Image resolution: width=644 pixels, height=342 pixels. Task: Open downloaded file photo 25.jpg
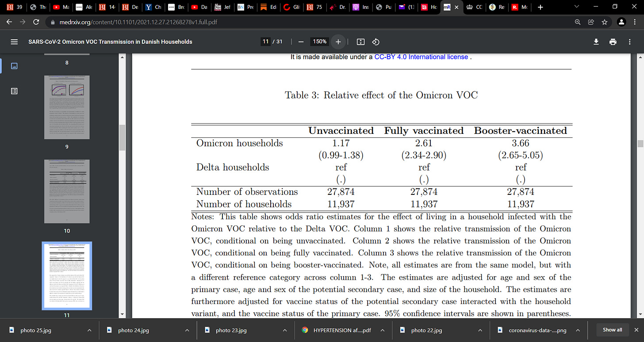pyautogui.click(x=35, y=330)
